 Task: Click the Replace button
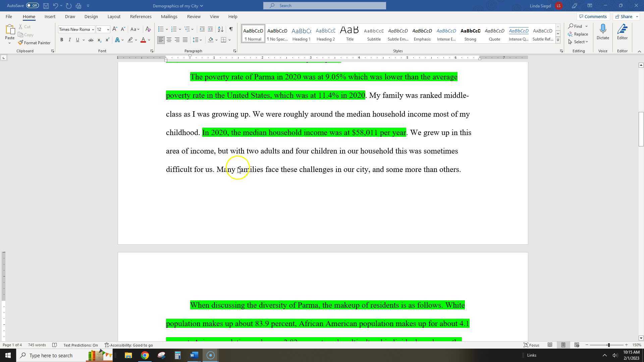[x=578, y=34]
